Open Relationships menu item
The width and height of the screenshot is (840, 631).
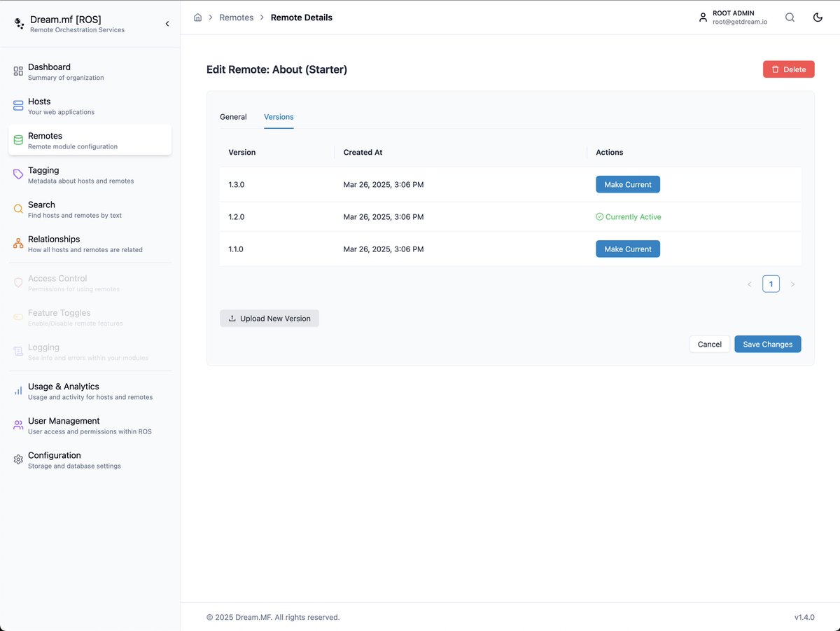click(90, 243)
